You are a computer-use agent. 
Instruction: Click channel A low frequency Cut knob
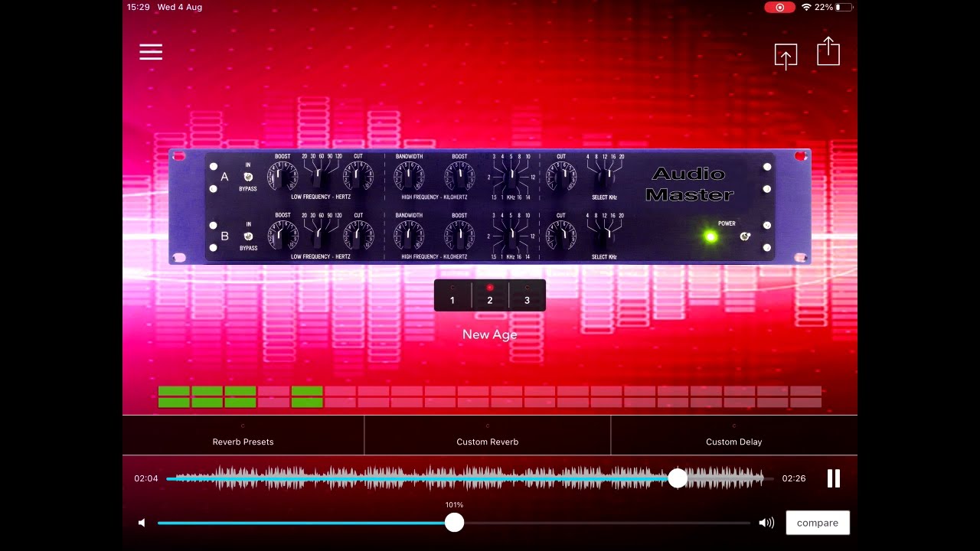[358, 177]
